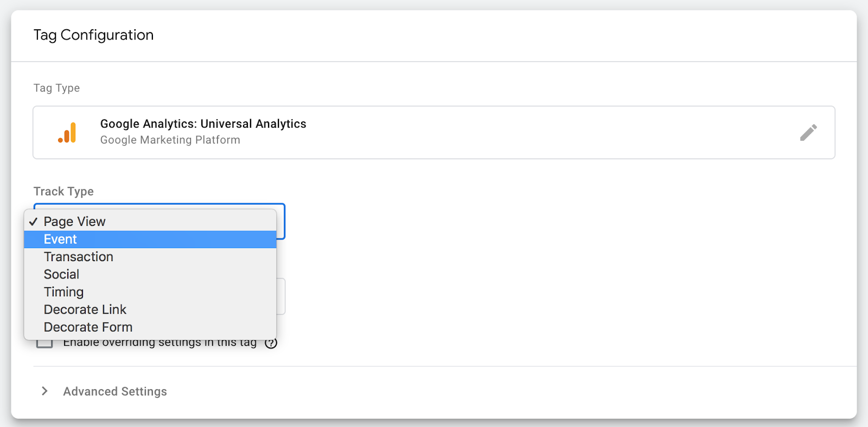
Task: Click the pencil edit icon for tag type
Action: pos(808,133)
